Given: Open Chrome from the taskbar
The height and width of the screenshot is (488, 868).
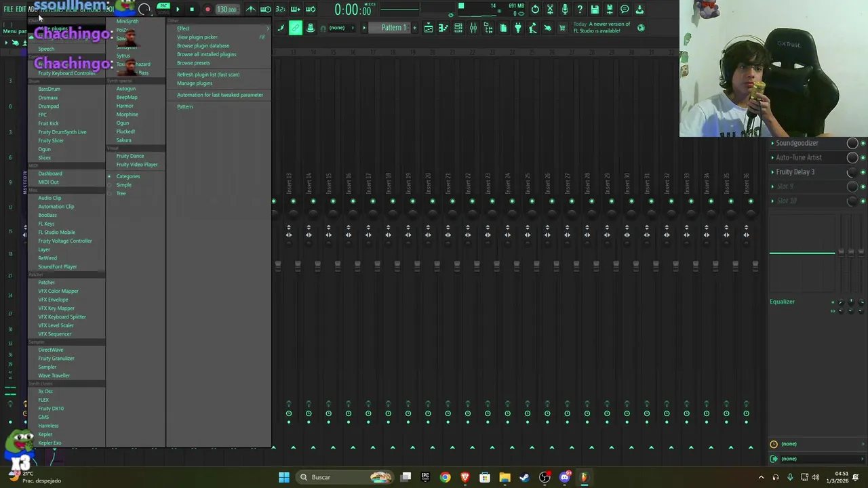Looking at the screenshot, I should [x=445, y=477].
